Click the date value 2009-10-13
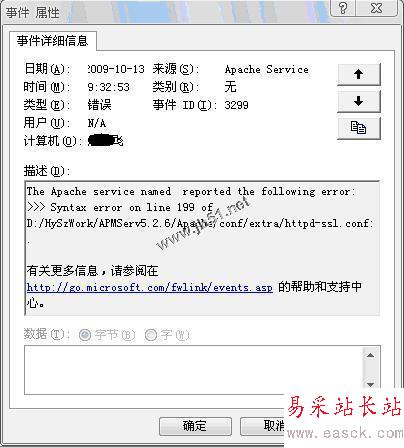This screenshot has height=448, width=404. coord(116,69)
